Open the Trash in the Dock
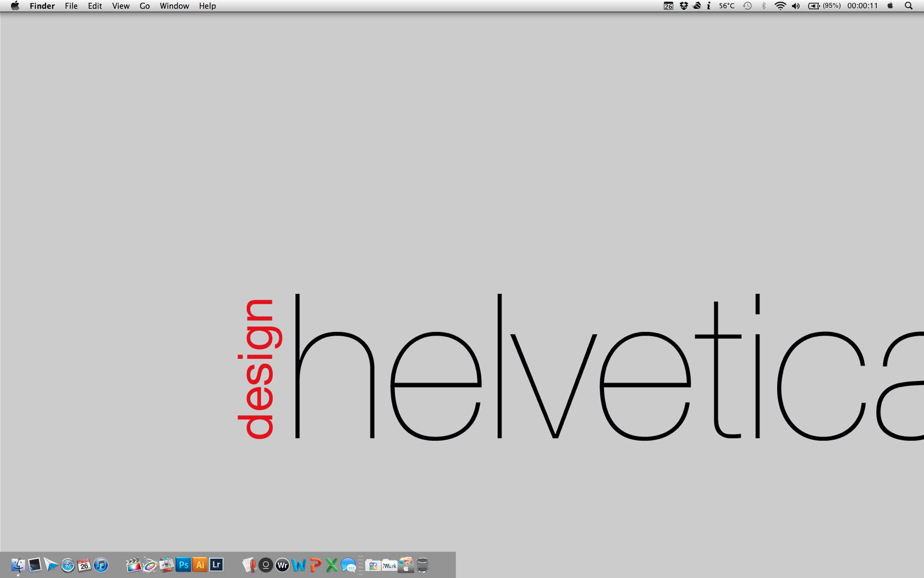The image size is (924, 578). 422,565
